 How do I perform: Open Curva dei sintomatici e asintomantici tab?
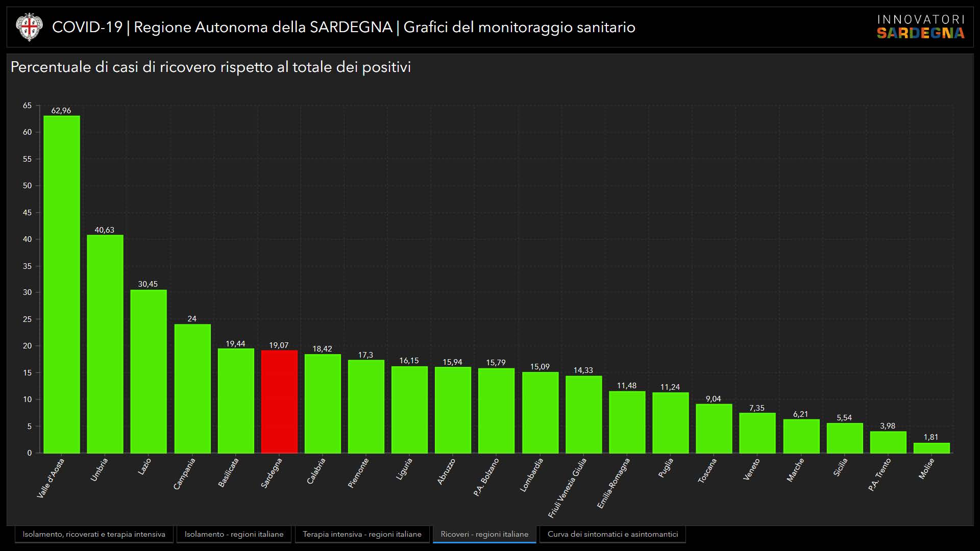(612, 534)
